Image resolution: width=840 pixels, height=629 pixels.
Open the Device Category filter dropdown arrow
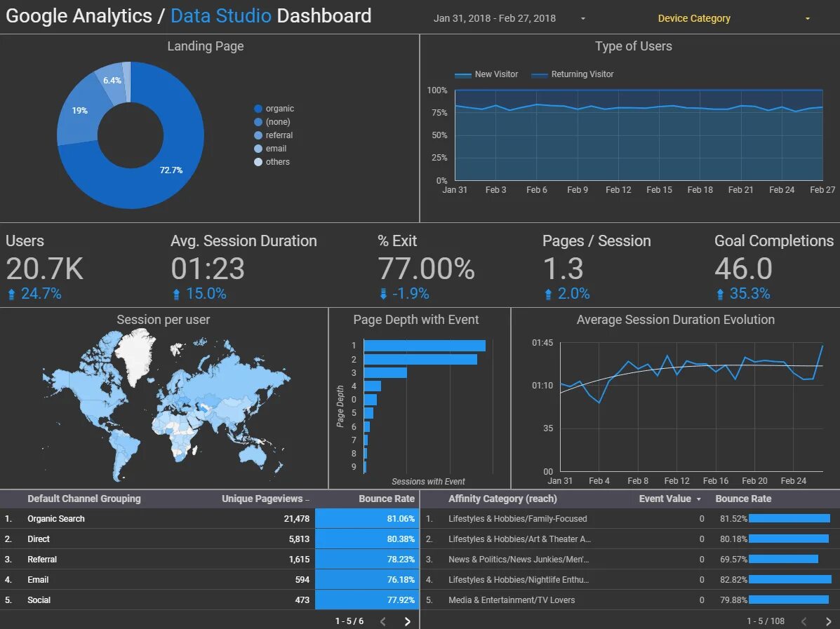pyautogui.click(x=807, y=19)
